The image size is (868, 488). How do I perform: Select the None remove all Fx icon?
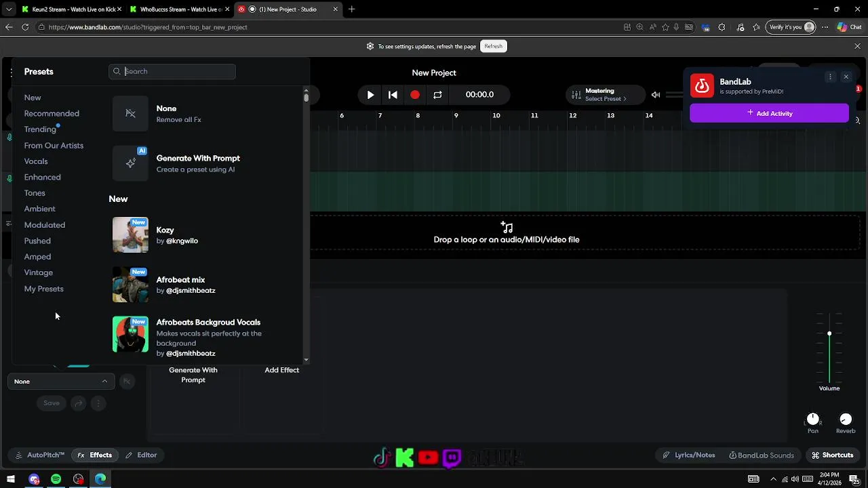[x=130, y=114]
